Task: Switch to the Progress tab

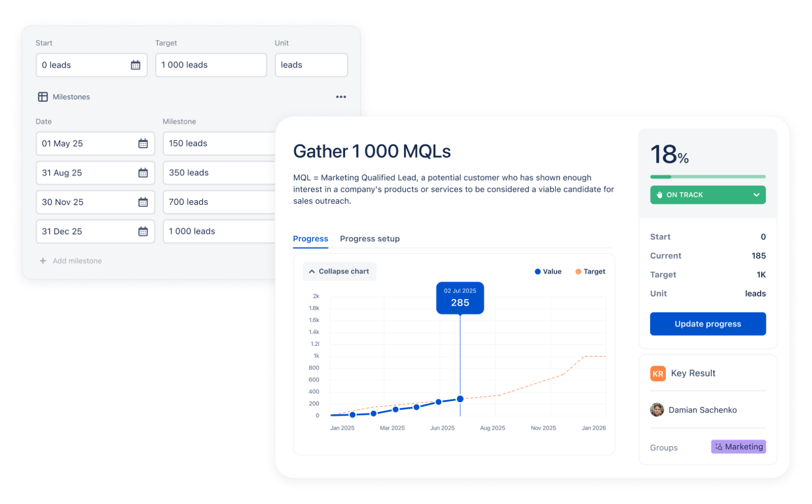Action: pos(311,239)
